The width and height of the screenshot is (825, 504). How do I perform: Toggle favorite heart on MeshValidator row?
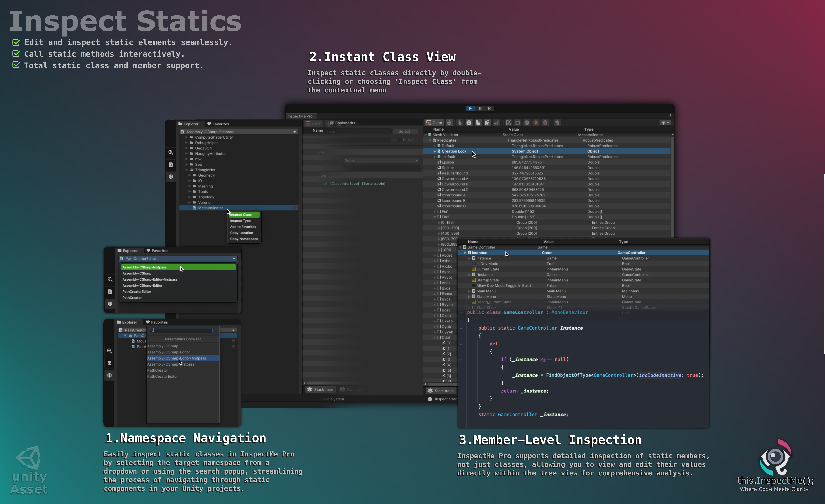pos(295,208)
